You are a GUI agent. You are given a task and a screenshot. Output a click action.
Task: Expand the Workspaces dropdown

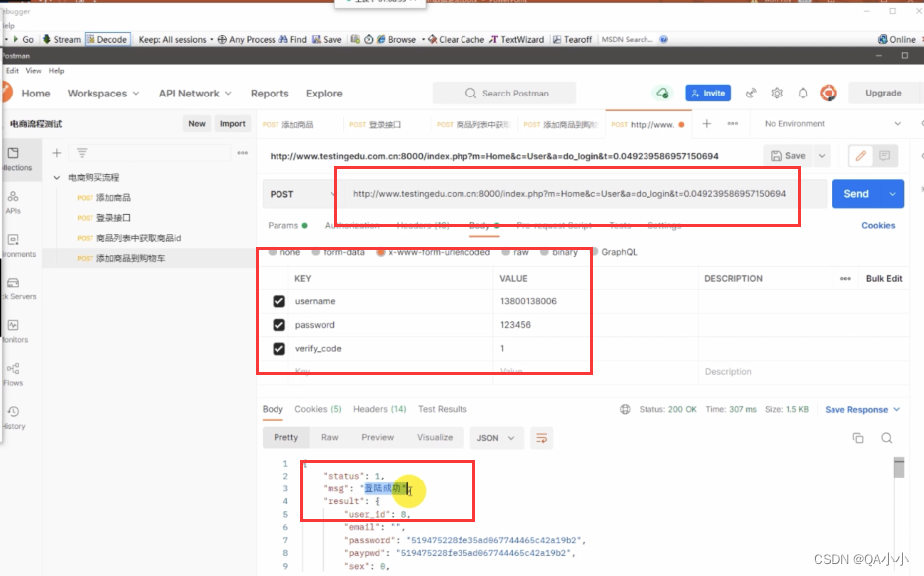[103, 94]
